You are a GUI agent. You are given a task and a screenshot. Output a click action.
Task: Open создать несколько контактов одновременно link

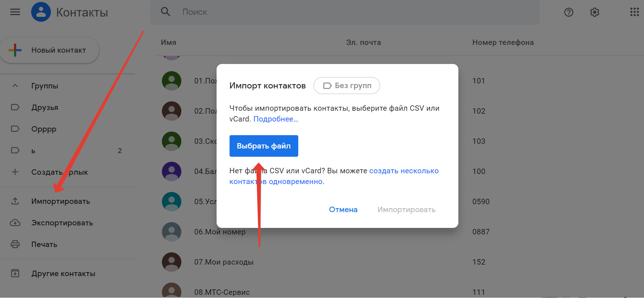tap(334, 176)
